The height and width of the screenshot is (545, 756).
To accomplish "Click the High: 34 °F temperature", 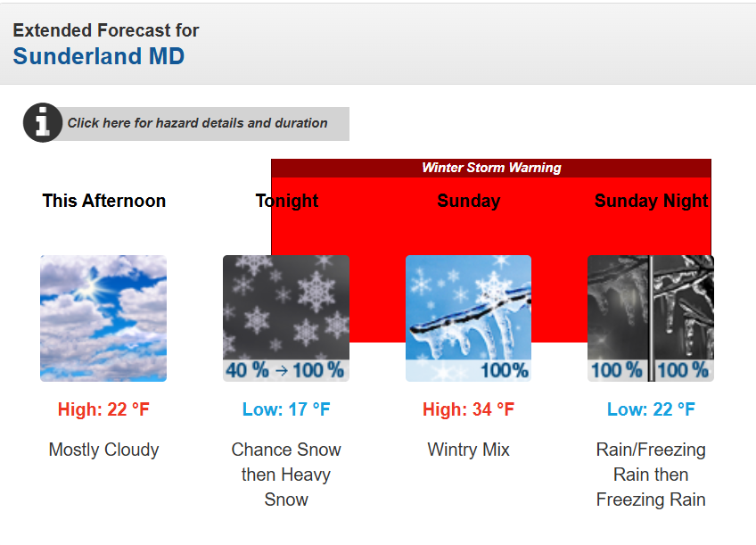I will click(468, 409).
